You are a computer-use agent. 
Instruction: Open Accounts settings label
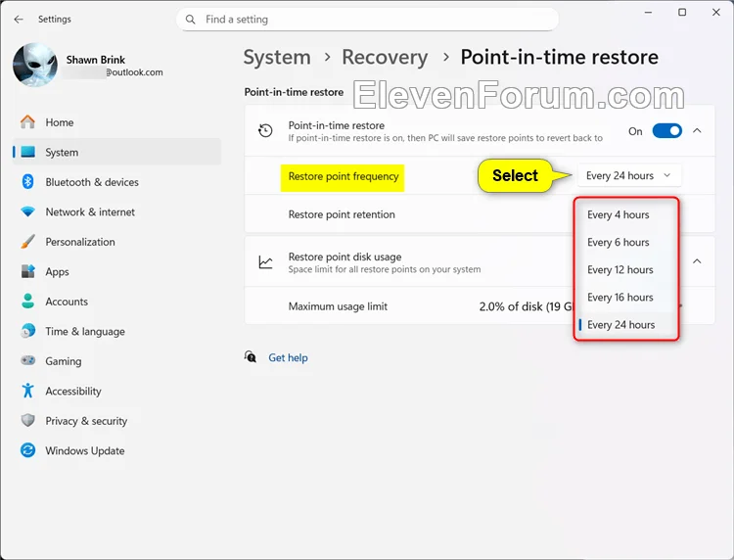click(67, 302)
